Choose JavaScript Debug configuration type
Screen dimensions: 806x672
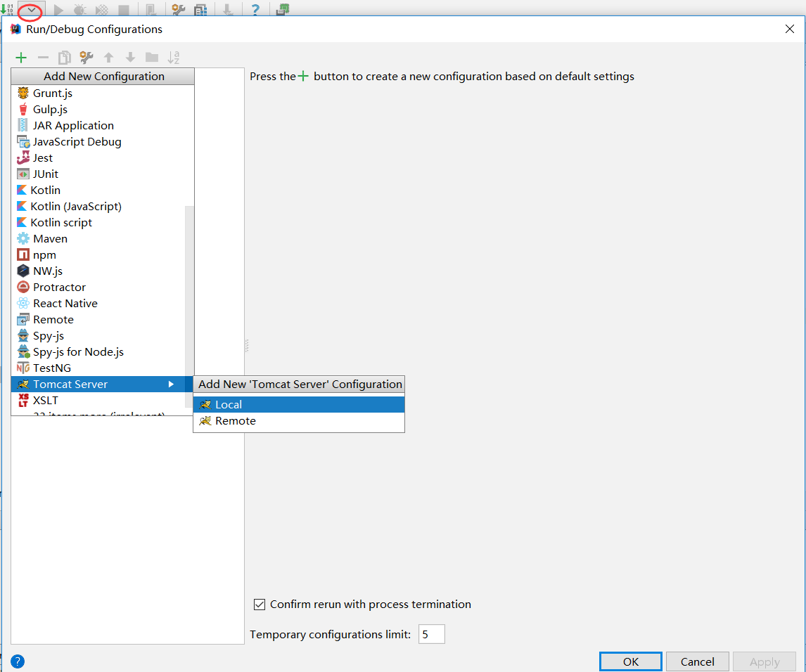pyautogui.click(x=103, y=142)
